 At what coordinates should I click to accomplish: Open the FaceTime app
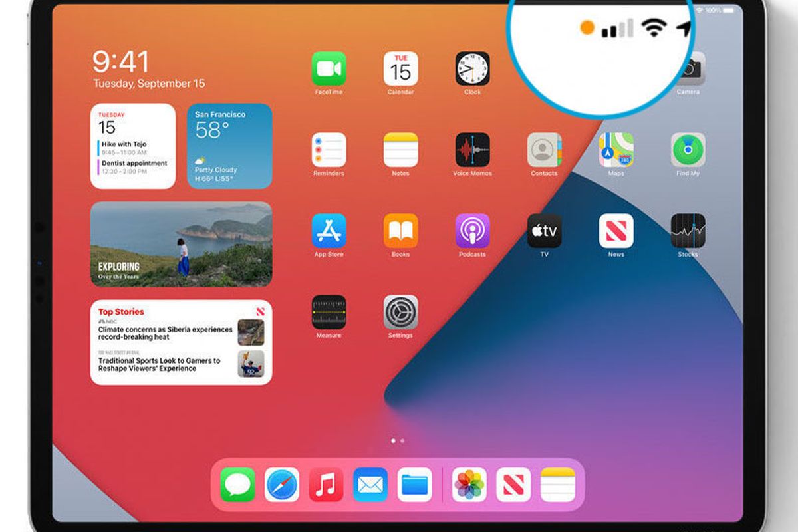coord(329,68)
